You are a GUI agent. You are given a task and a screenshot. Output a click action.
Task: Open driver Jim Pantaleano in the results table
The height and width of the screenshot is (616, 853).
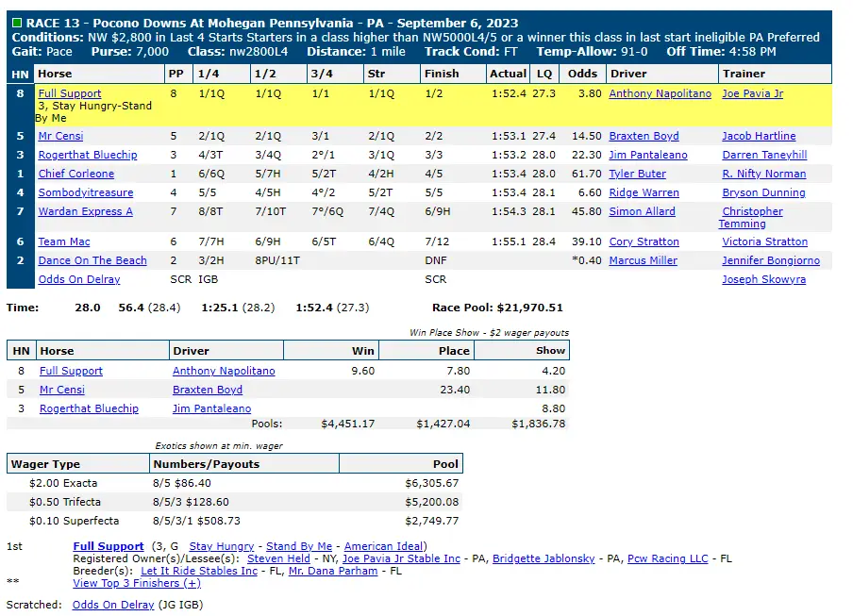pyautogui.click(x=648, y=155)
